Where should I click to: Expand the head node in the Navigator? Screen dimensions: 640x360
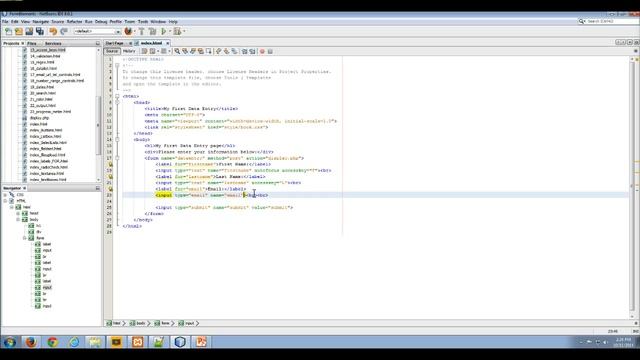18,213
